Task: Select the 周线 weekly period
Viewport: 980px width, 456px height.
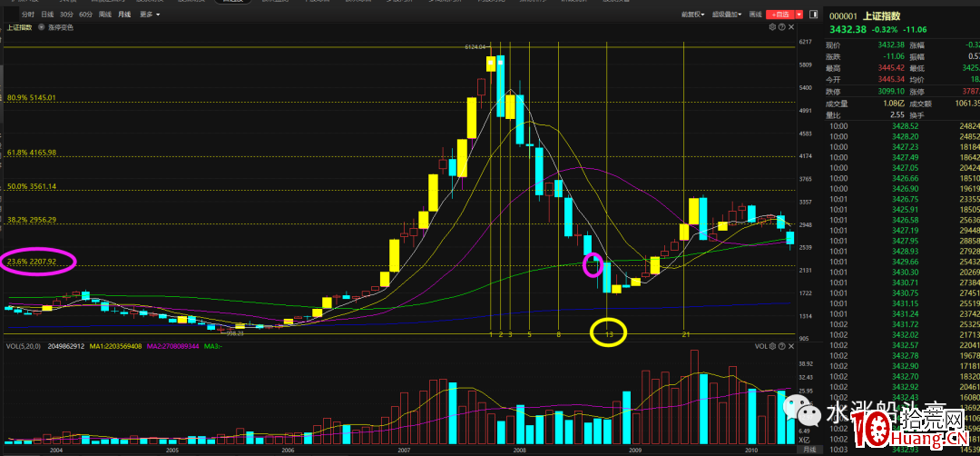Action: [105, 15]
